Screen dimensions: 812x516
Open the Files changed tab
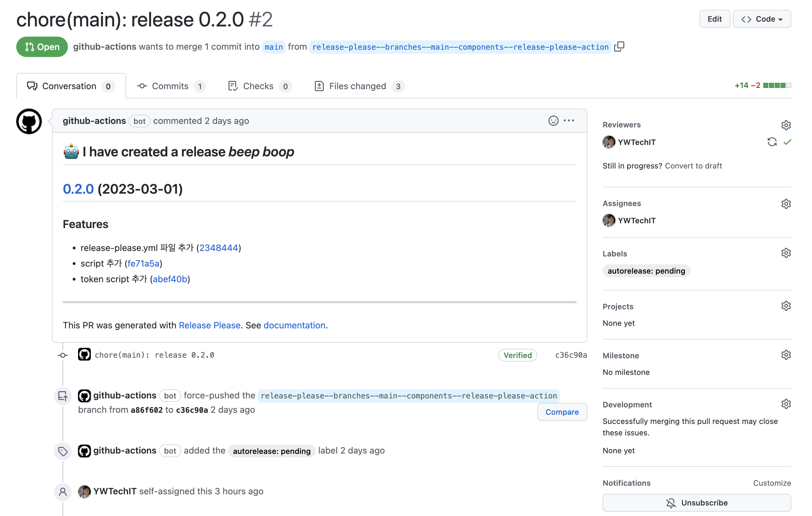pos(358,86)
